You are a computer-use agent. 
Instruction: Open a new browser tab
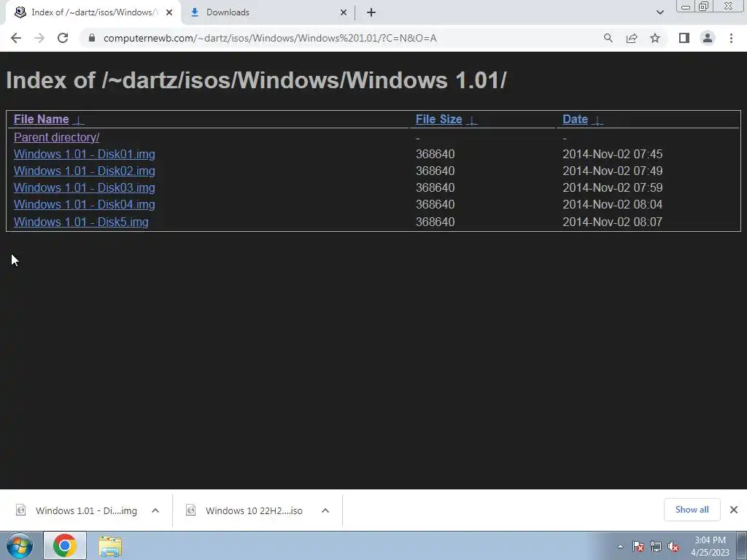coord(371,12)
